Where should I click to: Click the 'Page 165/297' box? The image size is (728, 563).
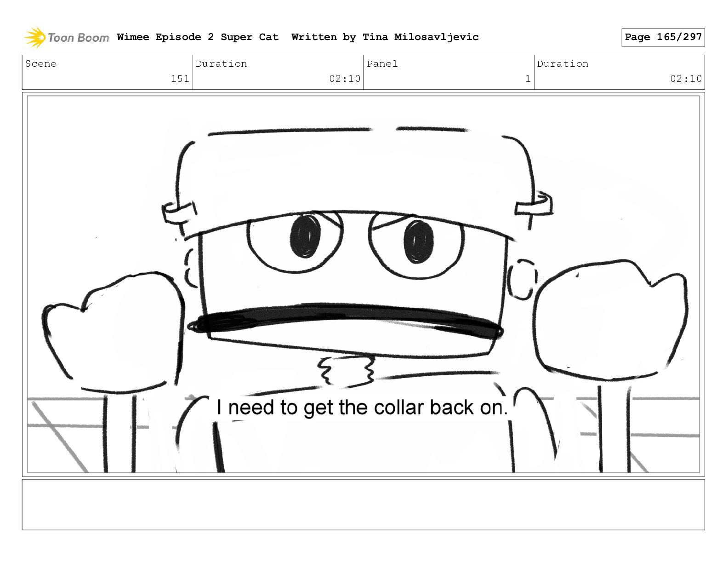(x=663, y=37)
